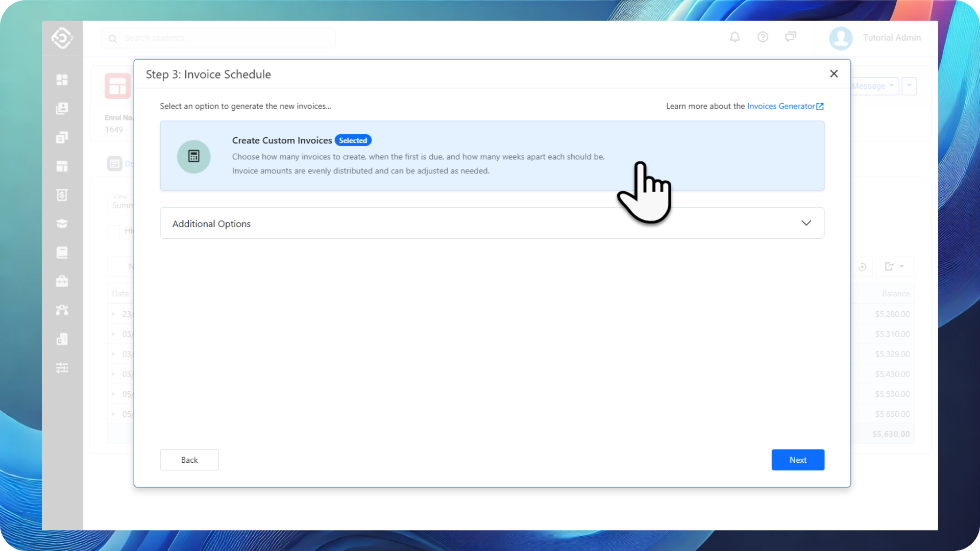The height and width of the screenshot is (551, 980).
Task: Open the chat messages icon
Action: (x=790, y=37)
